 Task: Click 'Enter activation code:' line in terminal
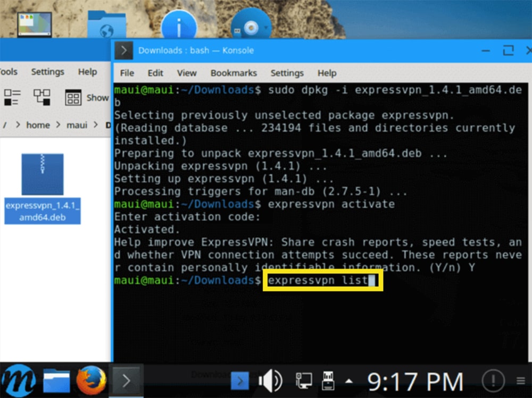[187, 217]
